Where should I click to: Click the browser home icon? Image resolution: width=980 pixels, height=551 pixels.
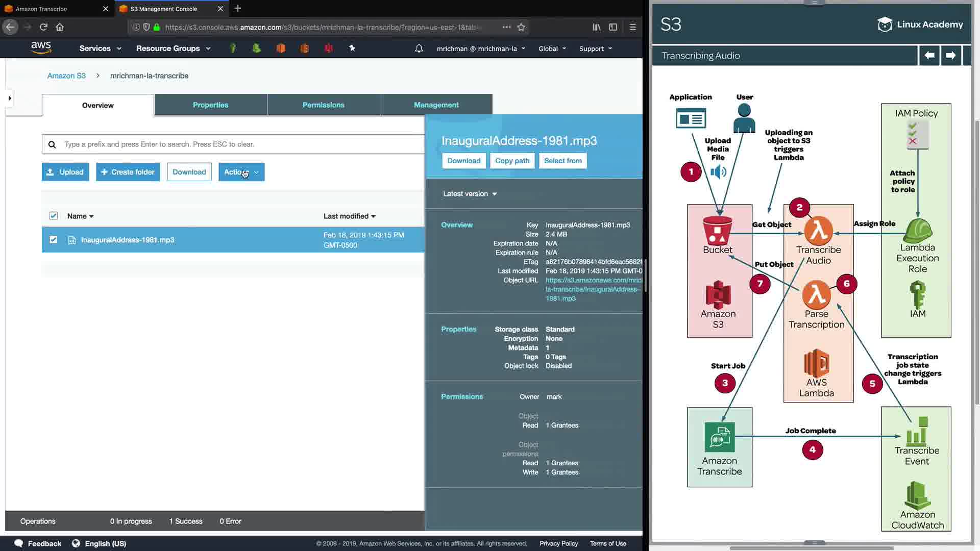tap(60, 27)
